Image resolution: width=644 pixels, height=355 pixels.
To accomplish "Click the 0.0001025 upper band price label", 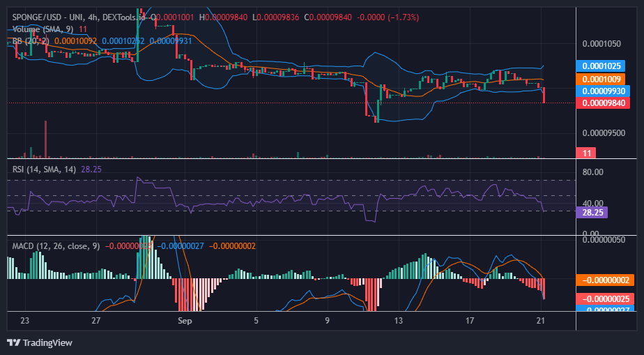I will tap(600, 66).
